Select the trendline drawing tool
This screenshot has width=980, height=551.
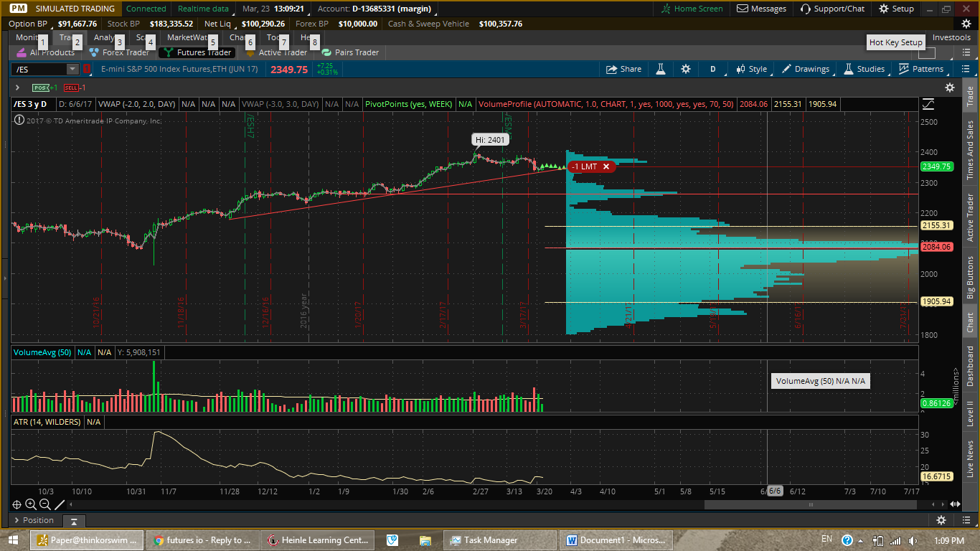click(60, 504)
